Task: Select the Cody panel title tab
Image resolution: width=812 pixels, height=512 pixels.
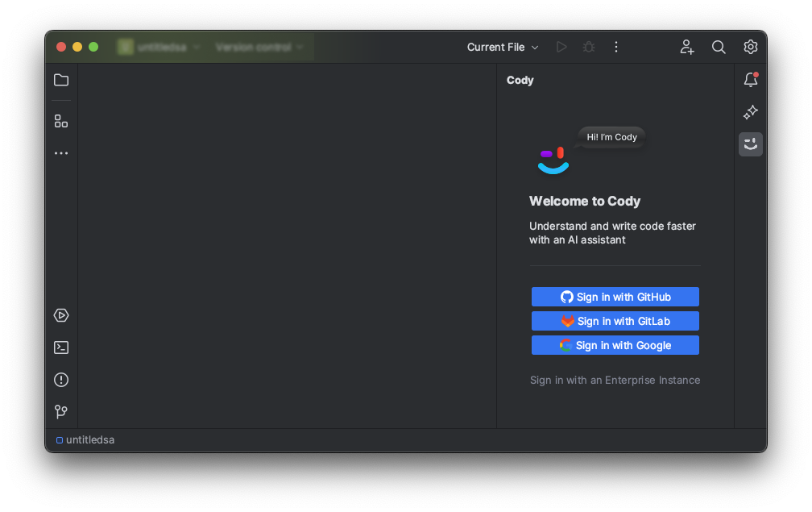Action: (520, 80)
